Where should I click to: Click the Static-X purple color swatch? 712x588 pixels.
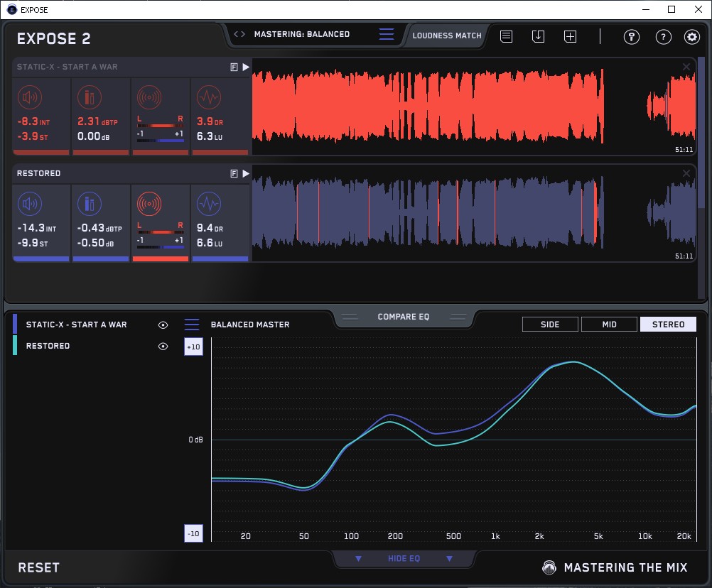click(x=15, y=324)
